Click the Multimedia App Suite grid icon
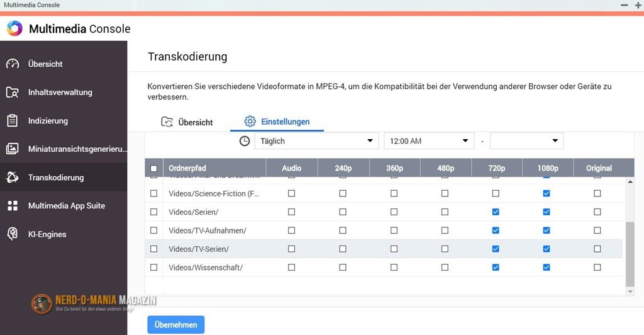Viewport: 644px width, 335px height. coord(13,205)
